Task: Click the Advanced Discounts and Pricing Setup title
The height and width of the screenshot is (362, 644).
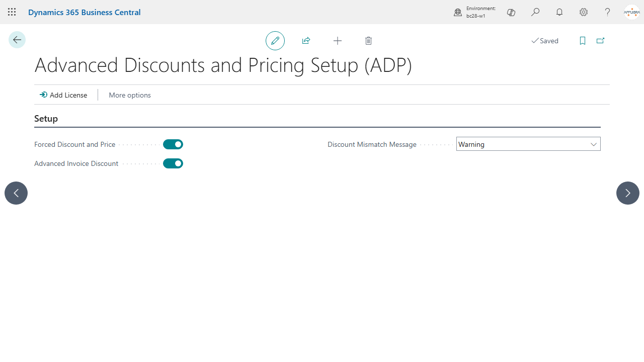Action: point(223,65)
